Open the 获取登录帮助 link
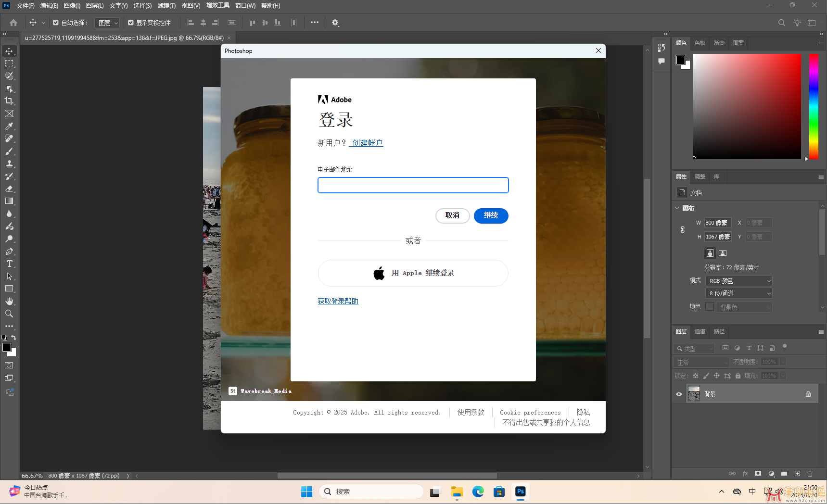This screenshot has width=827, height=504. pos(338,301)
